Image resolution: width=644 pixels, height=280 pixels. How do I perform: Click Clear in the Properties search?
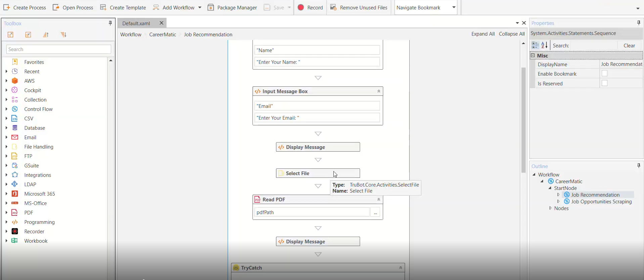(629, 46)
